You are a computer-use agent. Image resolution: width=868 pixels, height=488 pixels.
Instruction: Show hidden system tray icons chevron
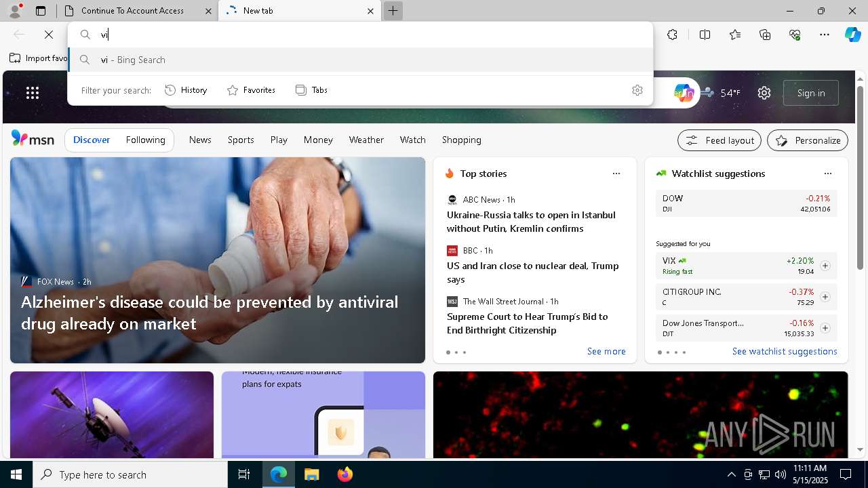coord(731,474)
